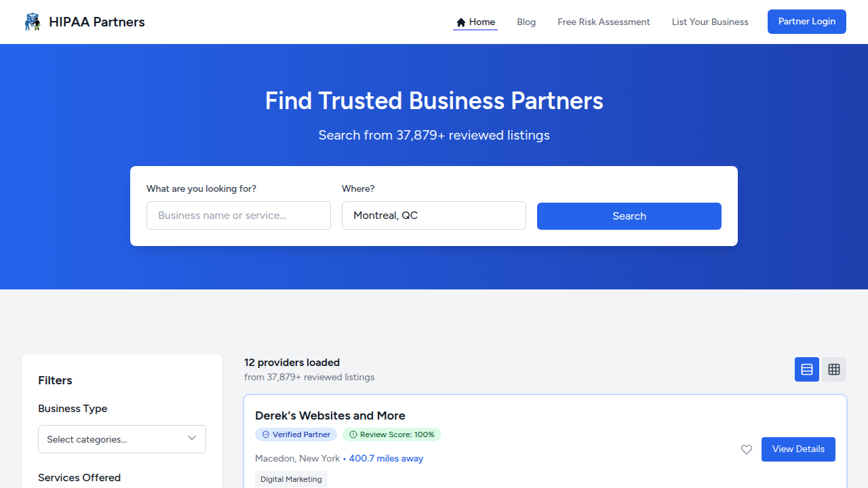Click the HIPAA Partners brand name
The height and width of the screenshot is (488, 868).
tap(97, 22)
